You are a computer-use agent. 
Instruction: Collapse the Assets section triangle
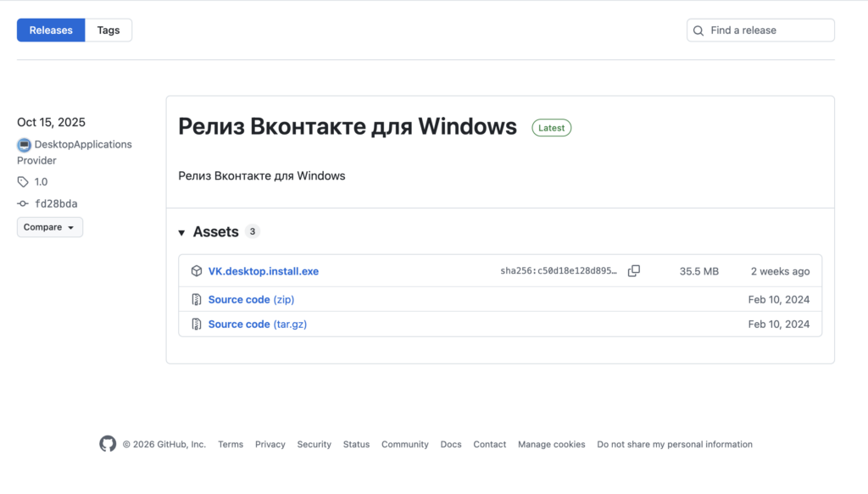coord(181,233)
